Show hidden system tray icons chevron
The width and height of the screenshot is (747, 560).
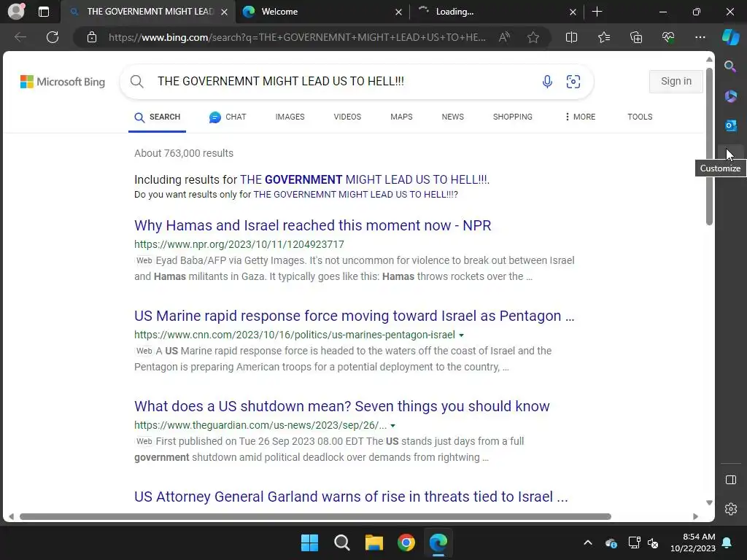click(588, 542)
